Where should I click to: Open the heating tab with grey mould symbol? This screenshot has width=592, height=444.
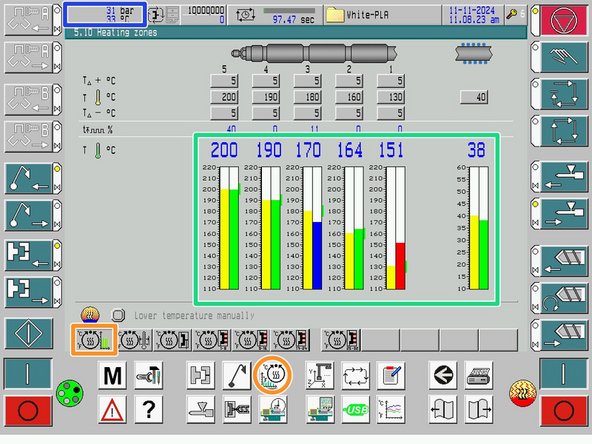click(173, 340)
